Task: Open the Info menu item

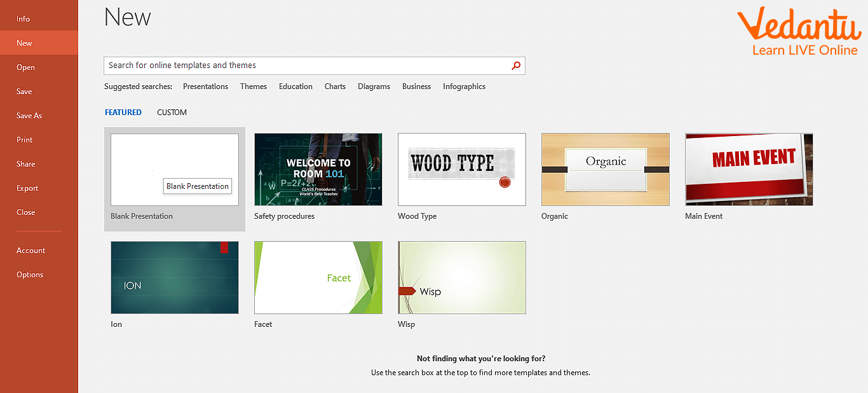Action: (x=24, y=19)
